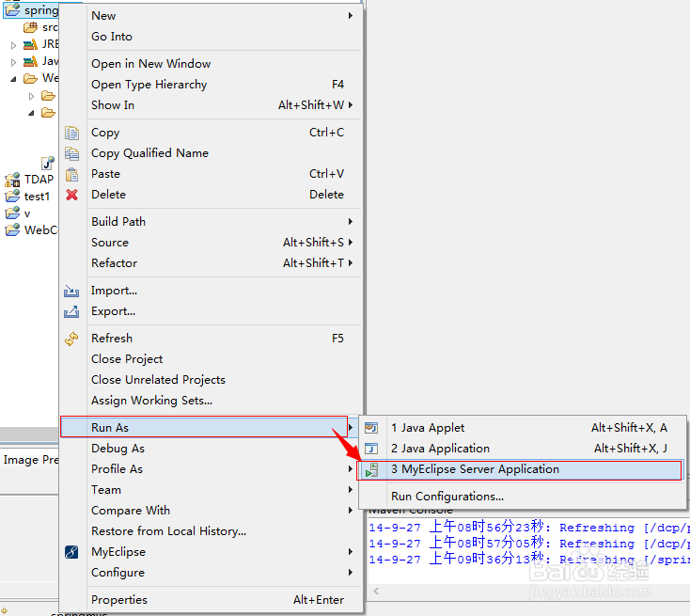Select the JRE library icon
690x616 pixels.
click(30, 44)
